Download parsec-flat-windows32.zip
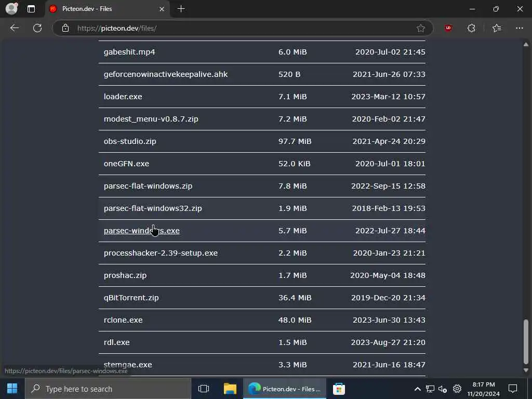 click(x=153, y=208)
